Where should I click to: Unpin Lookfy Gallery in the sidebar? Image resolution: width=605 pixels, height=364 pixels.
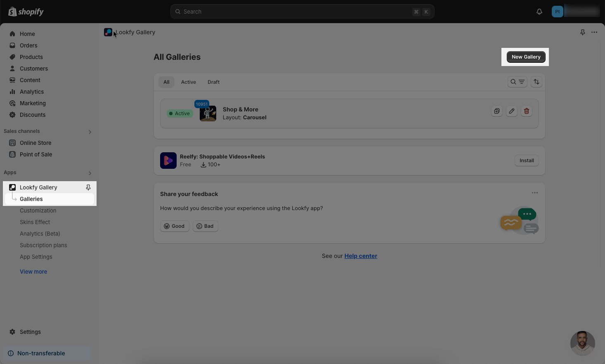[x=88, y=187]
